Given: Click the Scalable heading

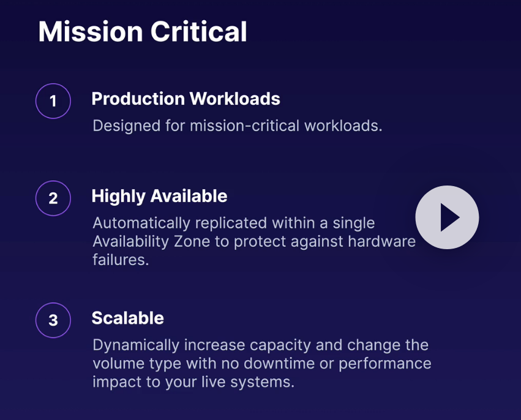Looking at the screenshot, I should (x=127, y=318).
